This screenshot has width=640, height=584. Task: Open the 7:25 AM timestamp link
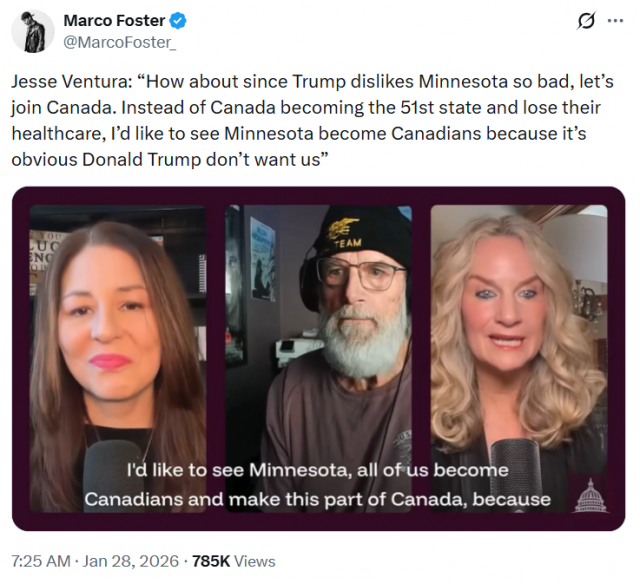click(x=40, y=561)
